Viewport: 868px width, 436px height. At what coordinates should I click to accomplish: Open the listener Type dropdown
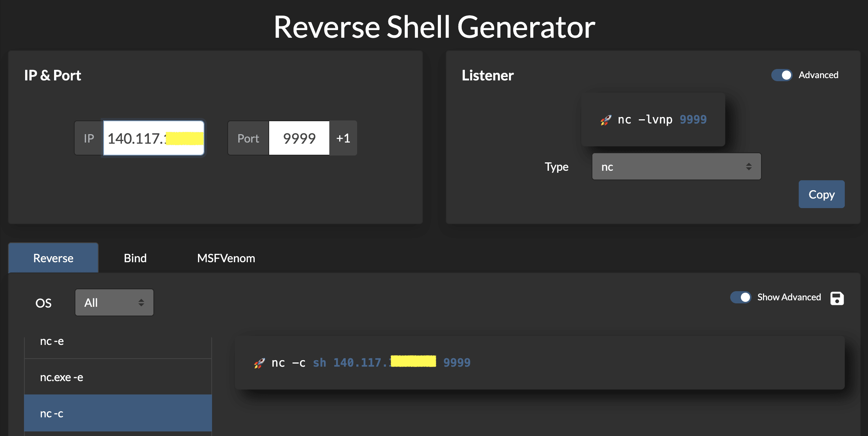coord(676,167)
